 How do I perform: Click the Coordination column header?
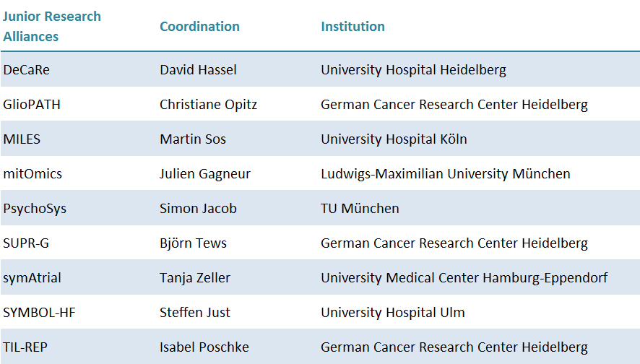[199, 27]
